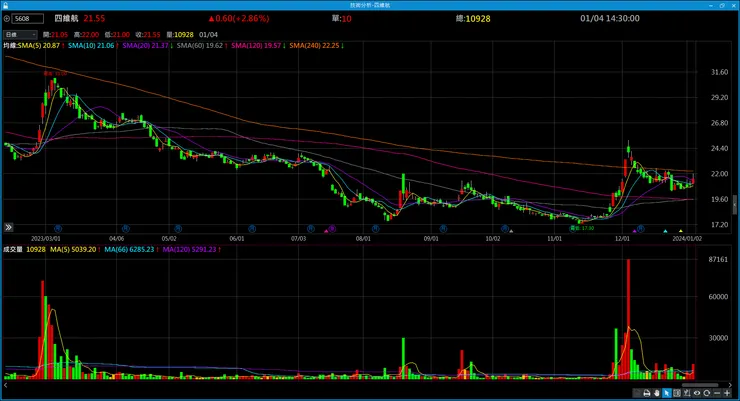Select the hand pan tool

[x=656, y=393]
